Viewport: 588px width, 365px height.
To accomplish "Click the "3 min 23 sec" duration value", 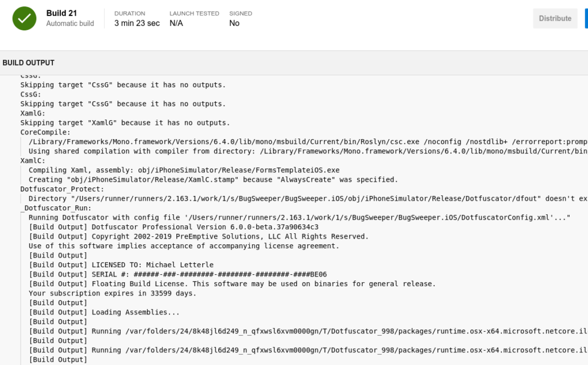I will pyautogui.click(x=137, y=24).
